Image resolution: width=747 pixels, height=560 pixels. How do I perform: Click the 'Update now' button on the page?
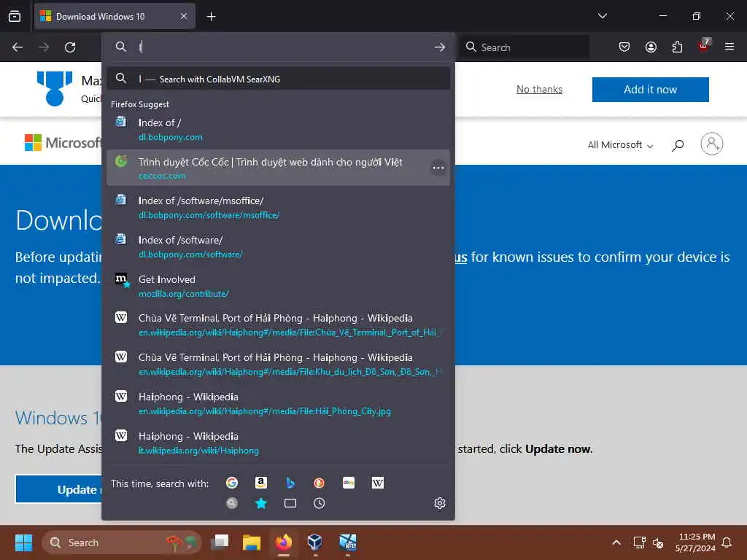tap(60, 489)
